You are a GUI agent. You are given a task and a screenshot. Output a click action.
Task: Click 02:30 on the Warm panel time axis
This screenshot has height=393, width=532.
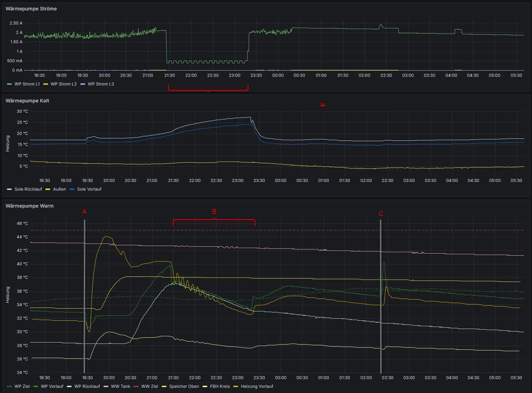(388, 378)
